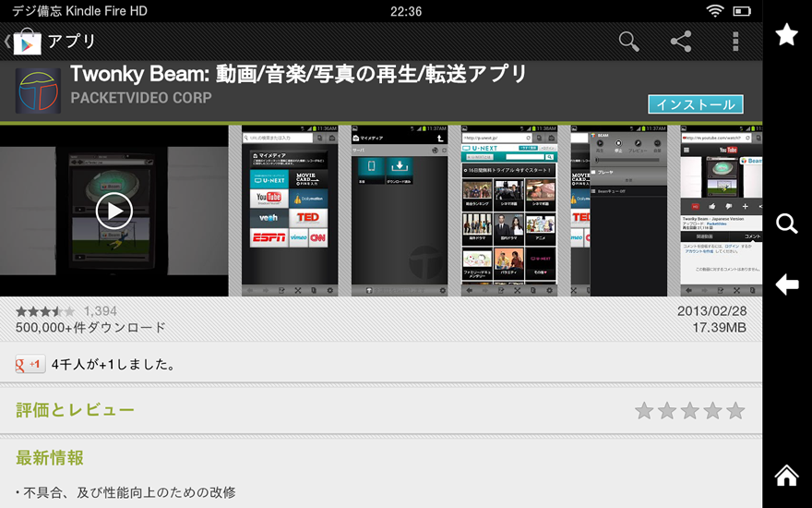Image resolution: width=812 pixels, height=508 pixels.
Task: Tap the Twonky Beam app icon
Action: 39,91
